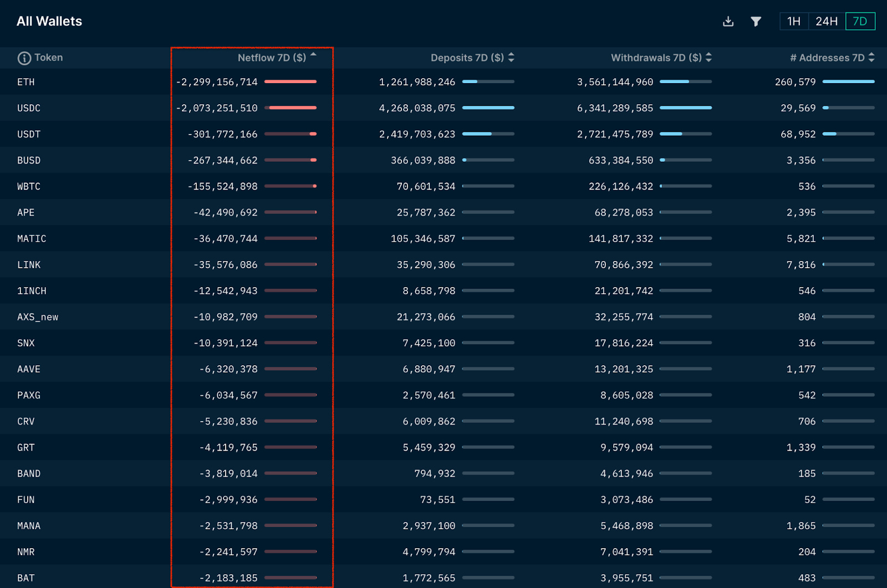Click USDC netflow value -2,073,251,510
Viewport: 887px width, 588px height.
(217, 108)
